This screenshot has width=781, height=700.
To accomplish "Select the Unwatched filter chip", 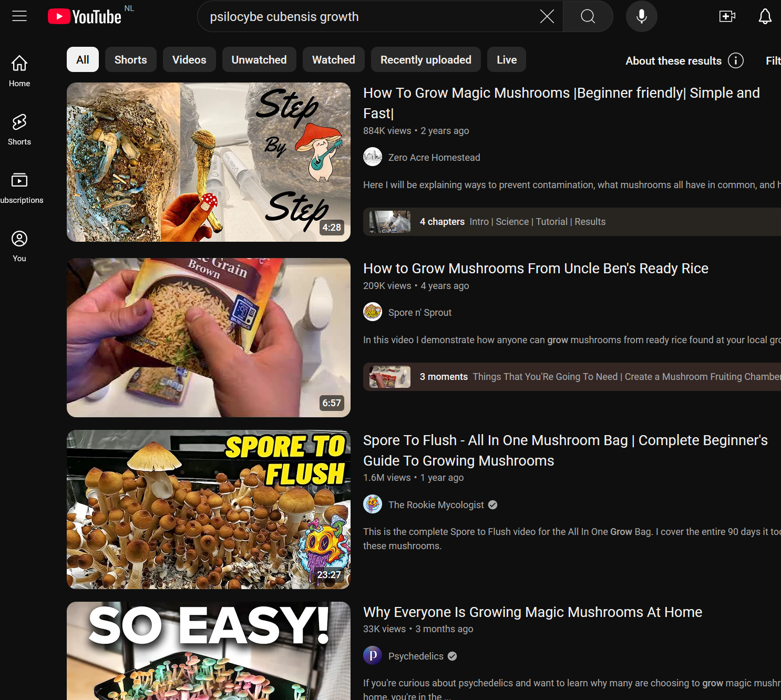I will click(259, 60).
